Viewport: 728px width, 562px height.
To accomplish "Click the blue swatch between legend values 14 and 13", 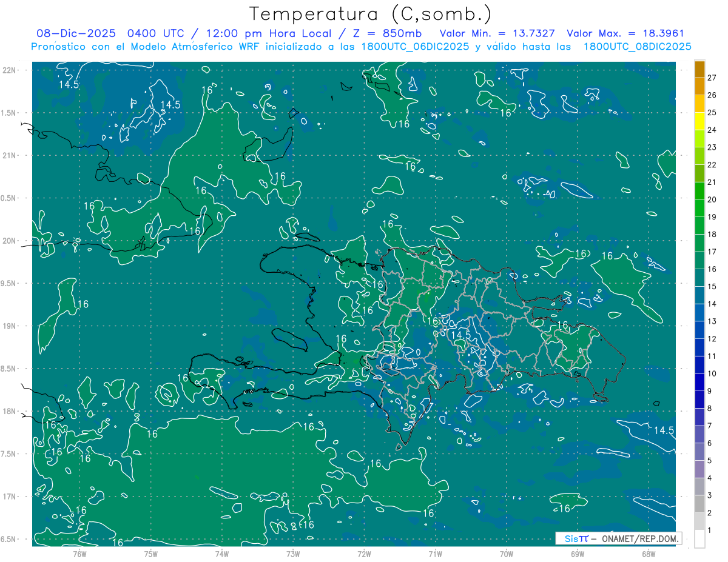I will 699,312.
